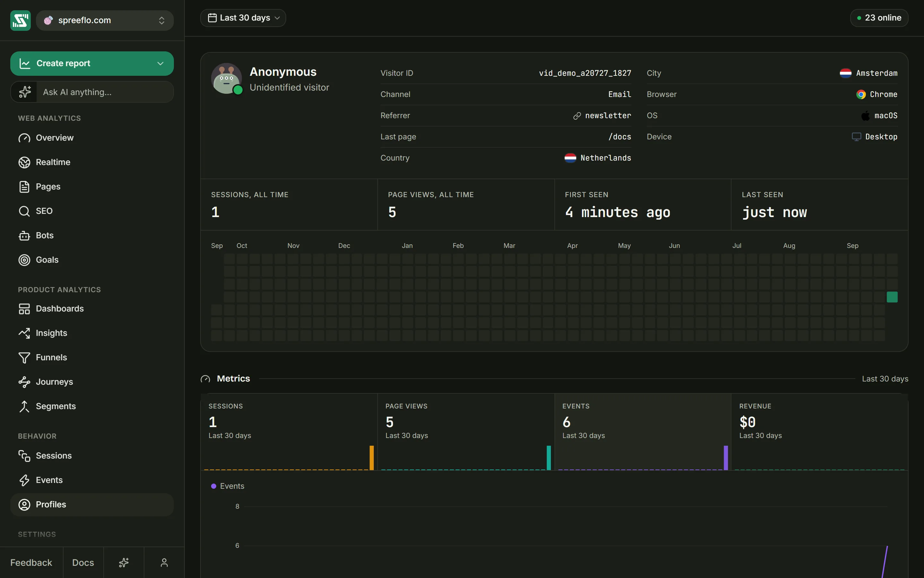Click the calendar icon in date picker

[x=212, y=18]
